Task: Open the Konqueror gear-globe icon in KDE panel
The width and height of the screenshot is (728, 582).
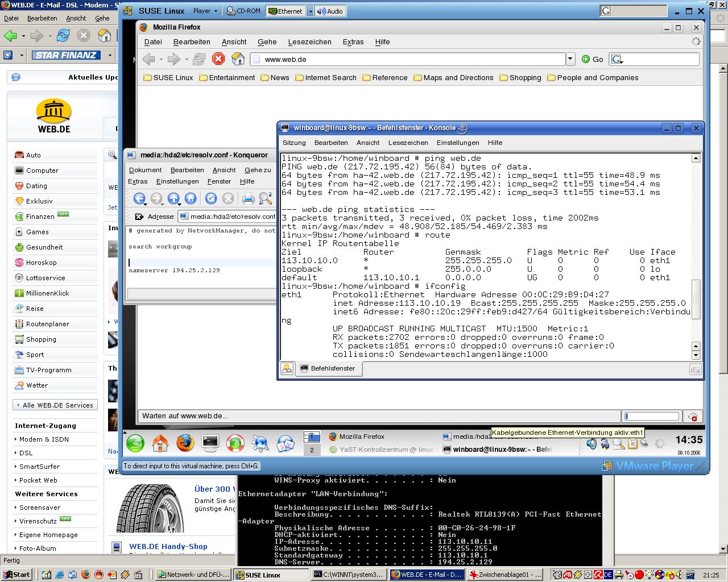Action: pos(260,443)
